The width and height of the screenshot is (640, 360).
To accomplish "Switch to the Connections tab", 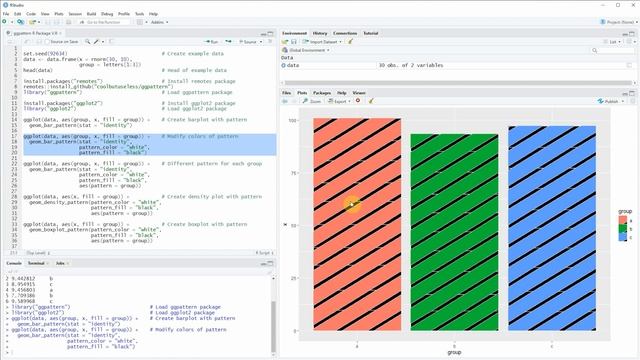I will (x=345, y=33).
